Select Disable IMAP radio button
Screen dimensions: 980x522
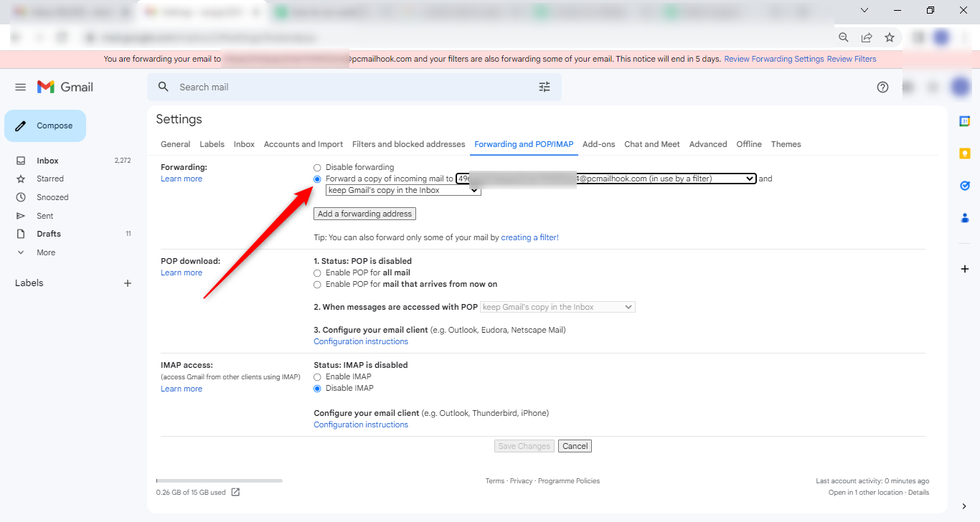tap(317, 389)
